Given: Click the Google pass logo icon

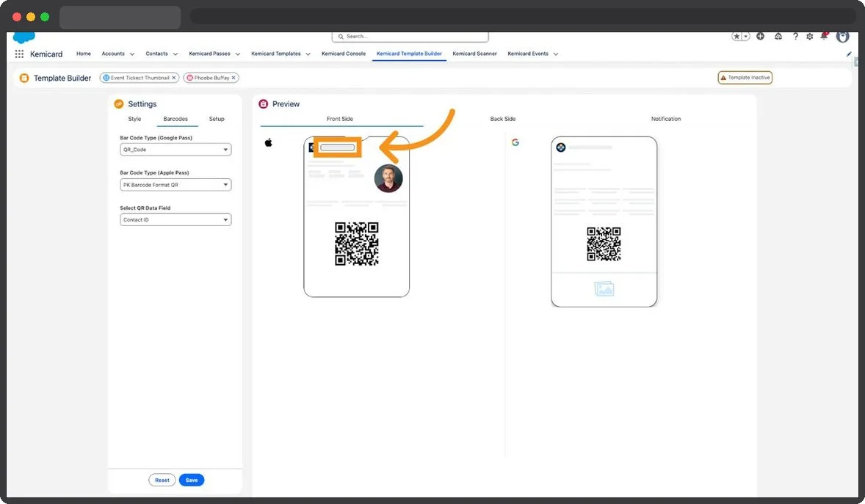Looking at the screenshot, I should coord(560,147).
